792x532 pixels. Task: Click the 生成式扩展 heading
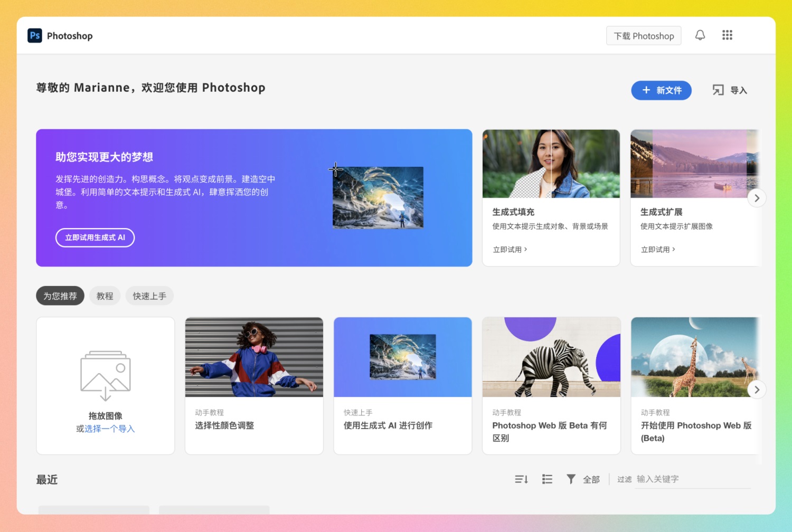tap(662, 212)
